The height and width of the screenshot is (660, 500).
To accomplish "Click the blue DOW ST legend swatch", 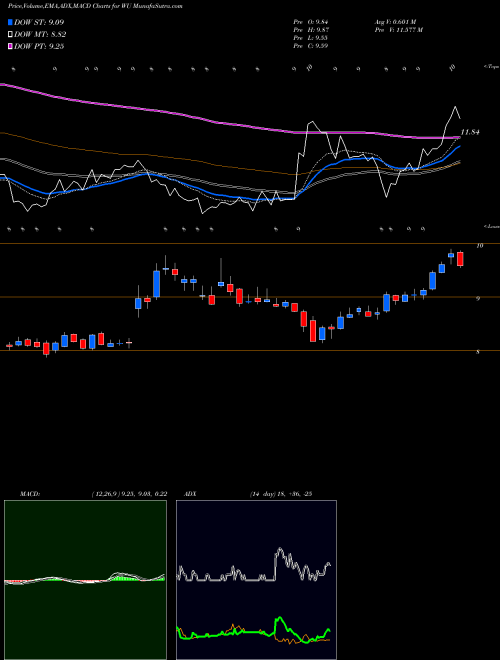I will point(11,22).
